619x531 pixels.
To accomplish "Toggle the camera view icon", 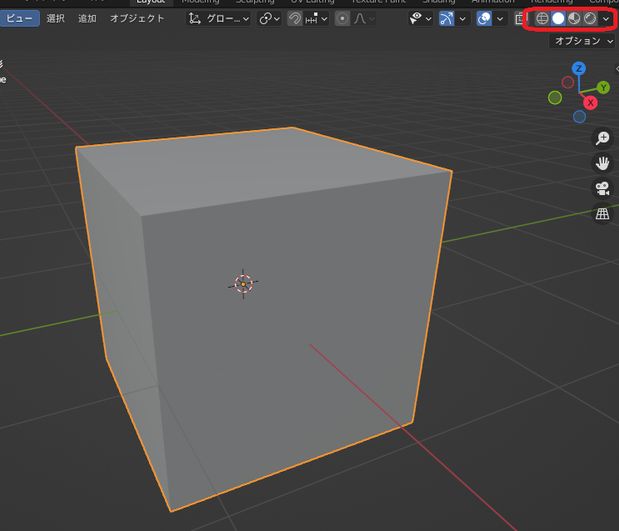I will tap(602, 188).
